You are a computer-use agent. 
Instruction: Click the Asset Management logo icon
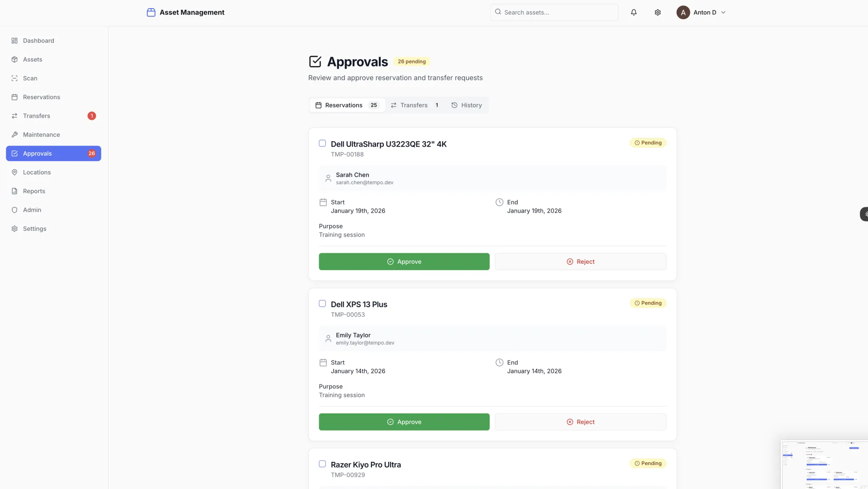pos(151,13)
